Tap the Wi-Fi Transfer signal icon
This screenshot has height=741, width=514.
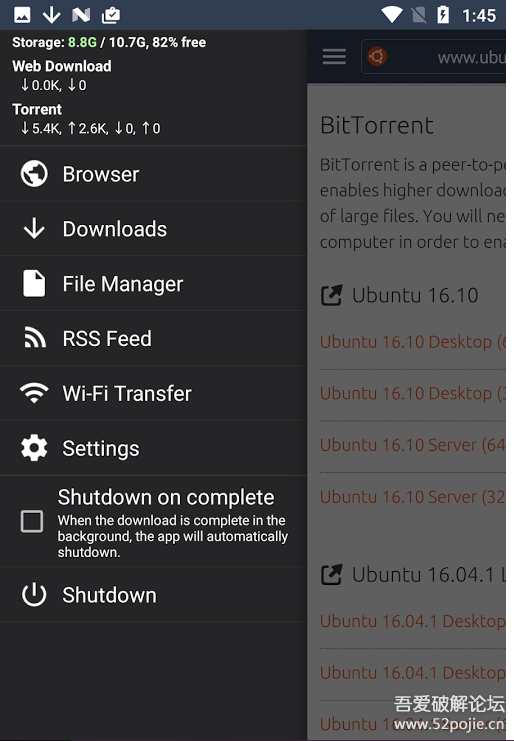[x=34, y=393]
